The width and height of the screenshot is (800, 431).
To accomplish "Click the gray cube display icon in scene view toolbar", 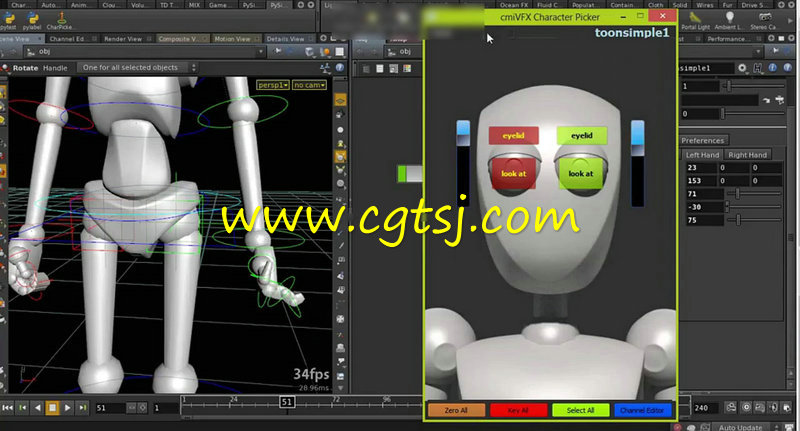I will [310, 52].
